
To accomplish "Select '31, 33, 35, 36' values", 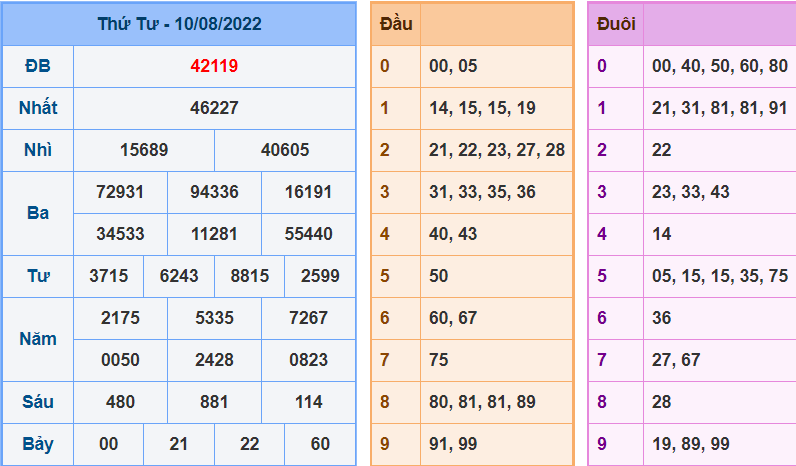I will [482, 192].
